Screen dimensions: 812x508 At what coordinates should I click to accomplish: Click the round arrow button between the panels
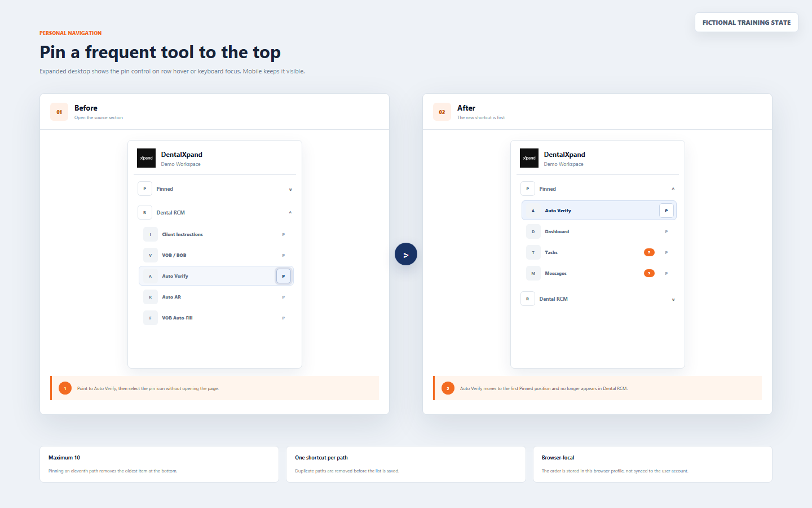[x=406, y=255]
